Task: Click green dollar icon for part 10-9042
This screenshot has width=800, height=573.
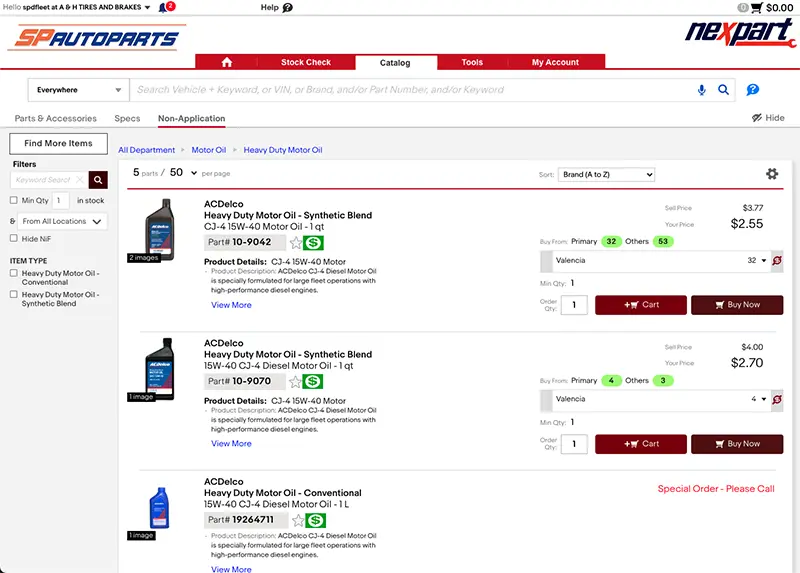Action: [x=313, y=243]
